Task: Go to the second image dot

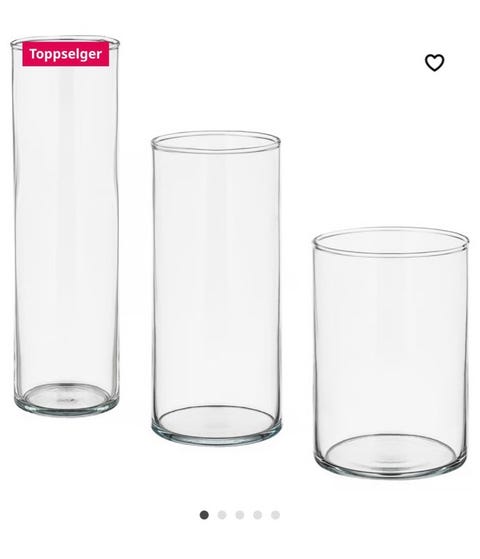Action: tap(222, 515)
